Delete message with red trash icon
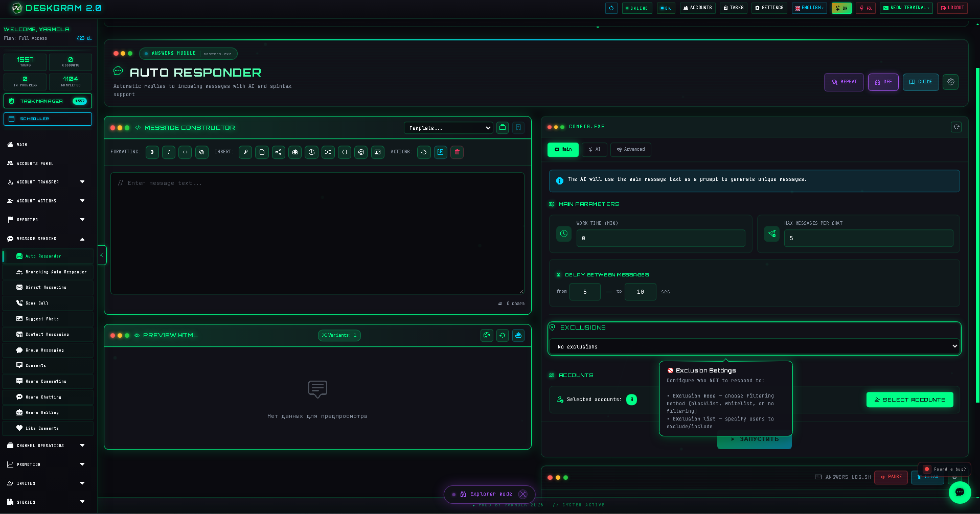The height and width of the screenshot is (514, 980). pos(457,152)
